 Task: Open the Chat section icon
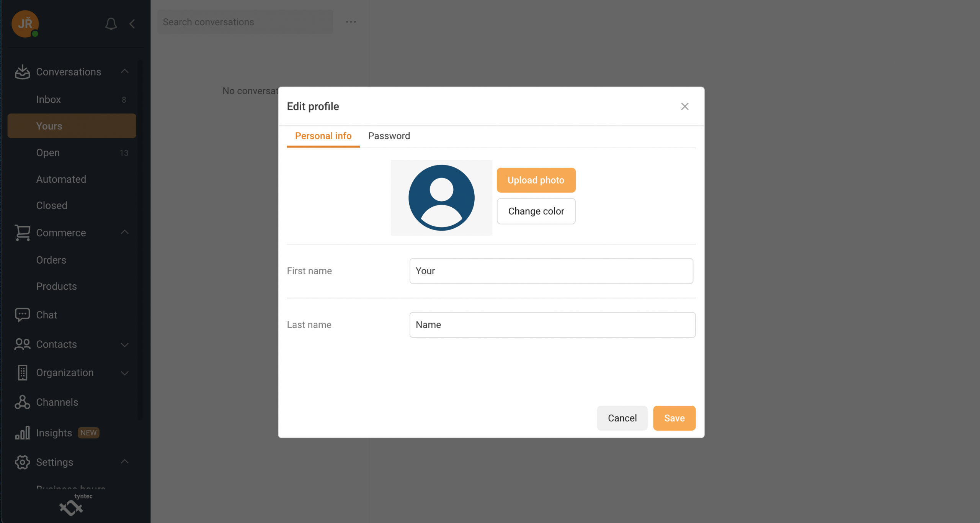pyautogui.click(x=22, y=315)
